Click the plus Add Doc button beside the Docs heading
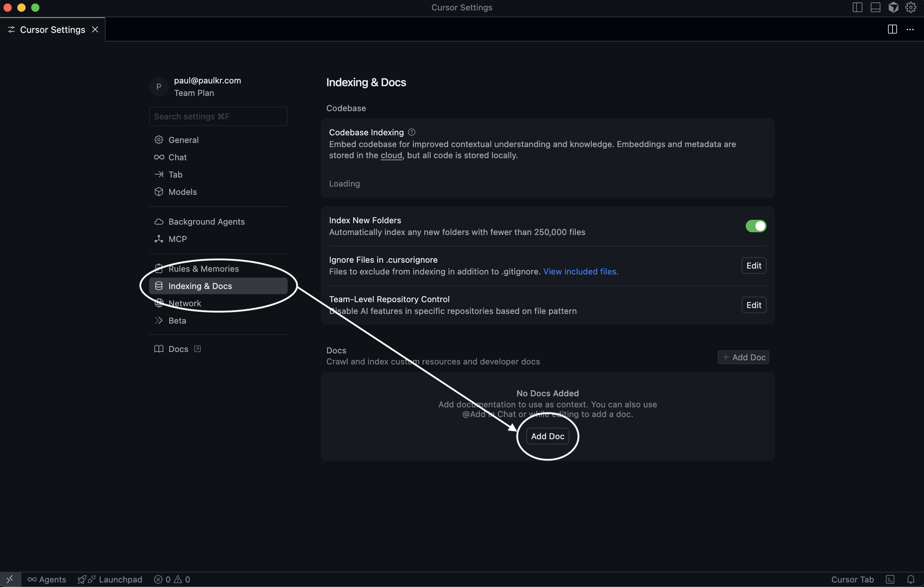 tap(743, 357)
